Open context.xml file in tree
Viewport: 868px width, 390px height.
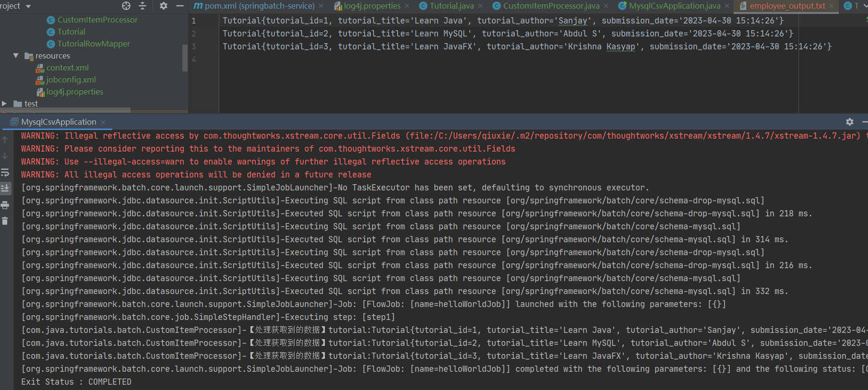(x=67, y=68)
